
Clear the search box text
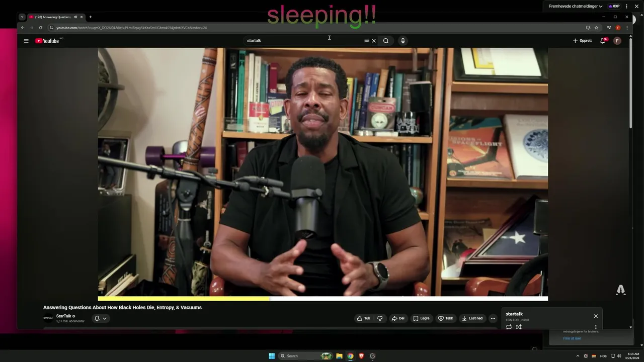374,41
